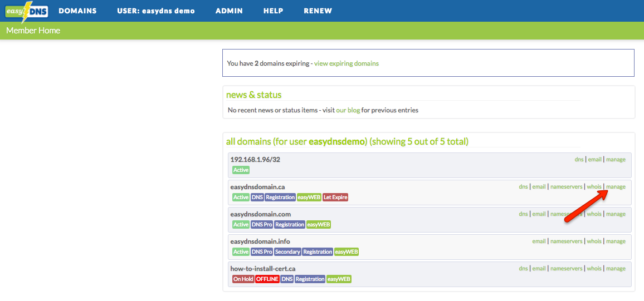Select the easydnsdomain.ca domain name
Image resolution: width=644 pixels, height=301 pixels.
tap(257, 187)
